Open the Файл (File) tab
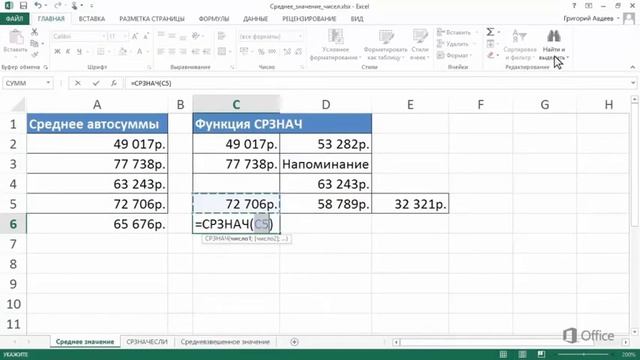This screenshot has height=360, width=640. click(14, 19)
